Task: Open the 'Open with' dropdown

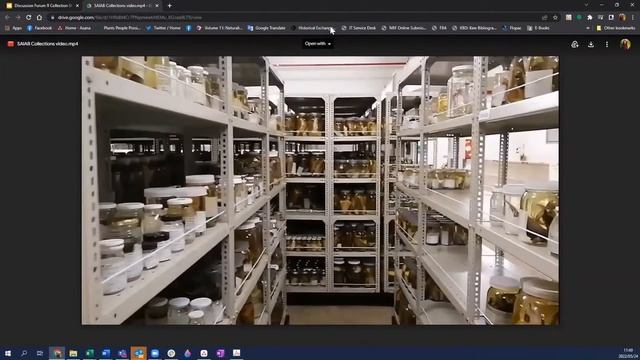Action: tap(318, 44)
